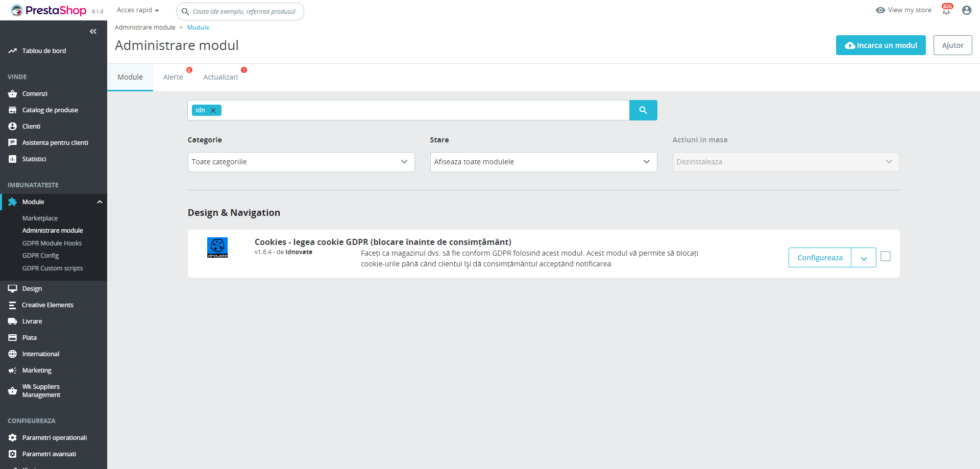Click the Catalog de produse store icon
The height and width of the screenshot is (469, 980).
coord(13,110)
